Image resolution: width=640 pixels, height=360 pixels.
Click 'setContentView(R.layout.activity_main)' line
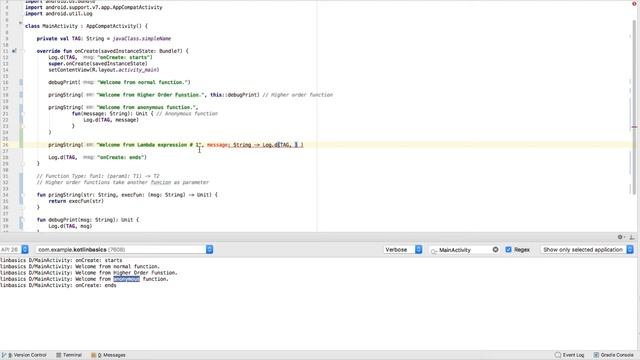(104, 70)
